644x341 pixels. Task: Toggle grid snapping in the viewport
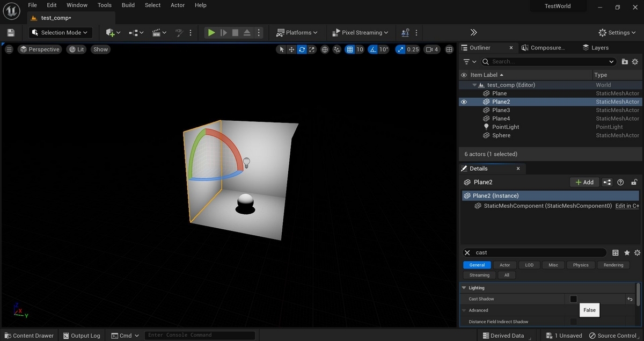[350, 49]
